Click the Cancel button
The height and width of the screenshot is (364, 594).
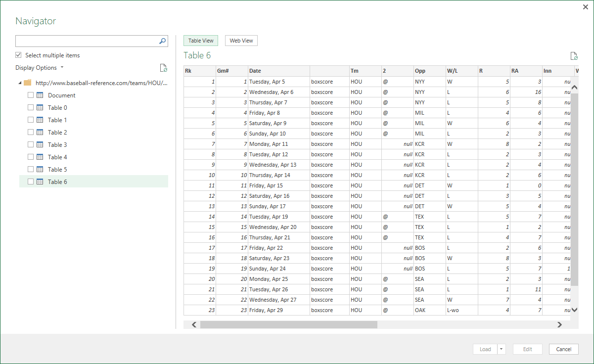click(564, 349)
